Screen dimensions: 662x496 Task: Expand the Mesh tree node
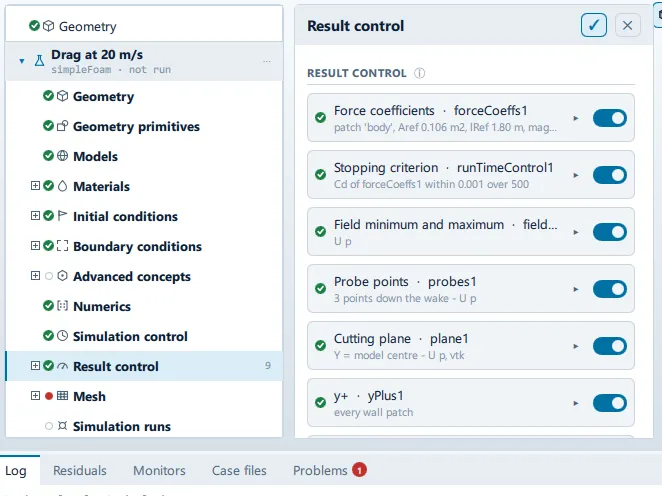pyautogui.click(x=35, y=396)
